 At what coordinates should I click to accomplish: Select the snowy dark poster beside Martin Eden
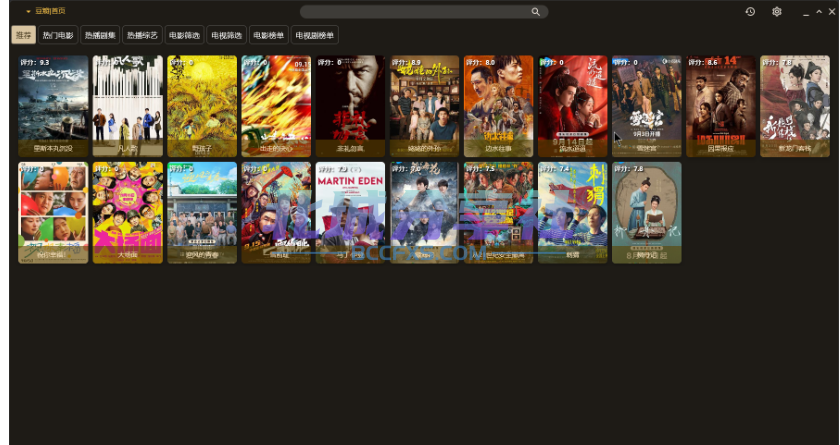[x=424, y=213]
